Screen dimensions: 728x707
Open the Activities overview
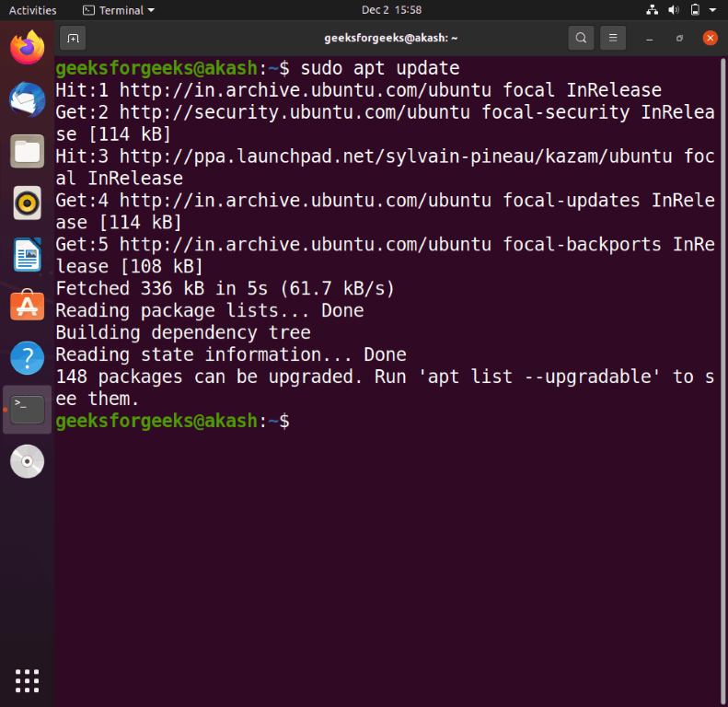[x=32, y=10]
